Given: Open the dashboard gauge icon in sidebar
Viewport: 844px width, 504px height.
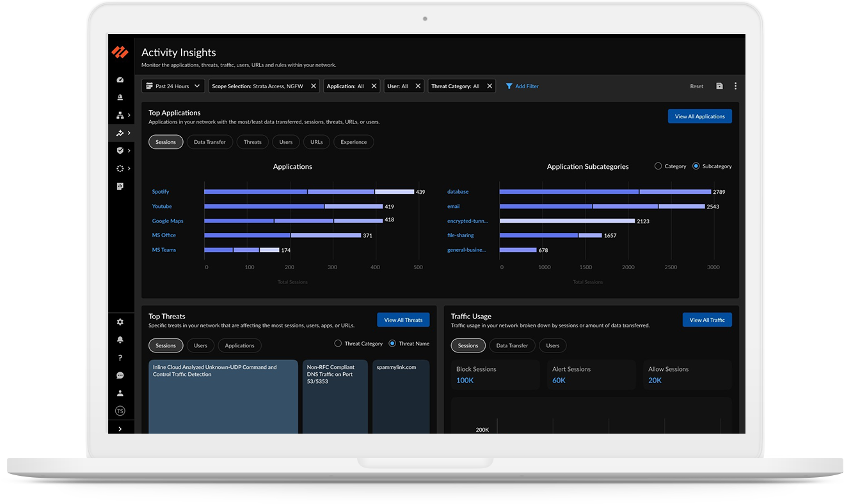Looking at the screenshot, I should click(120, 80).
